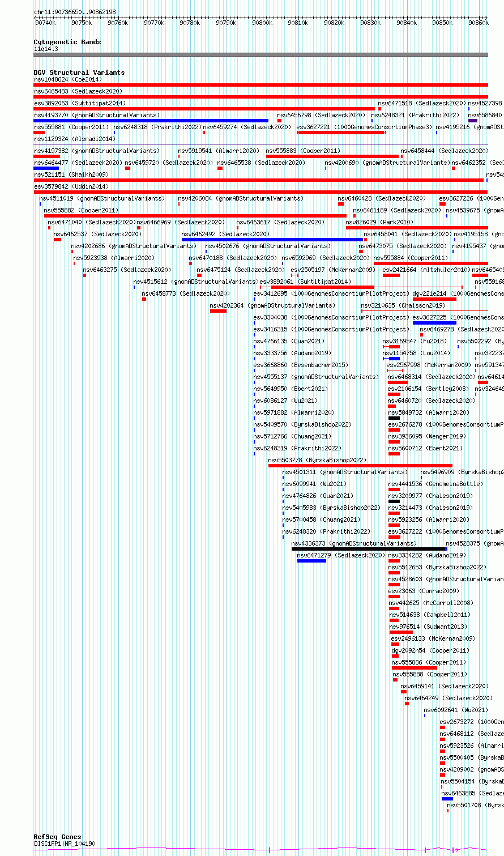
Task: Open variant nsv5923938 (Almarri2020)
Action: (x=114, y=258)
